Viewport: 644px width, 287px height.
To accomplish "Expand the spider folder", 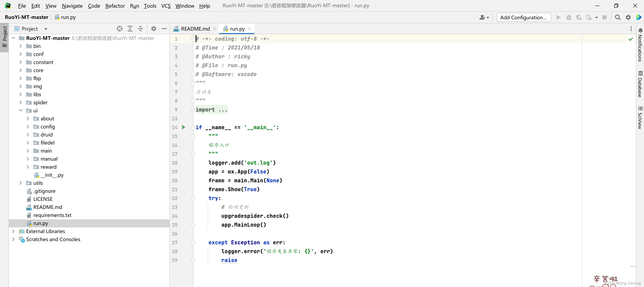I will tap(21, 102).
